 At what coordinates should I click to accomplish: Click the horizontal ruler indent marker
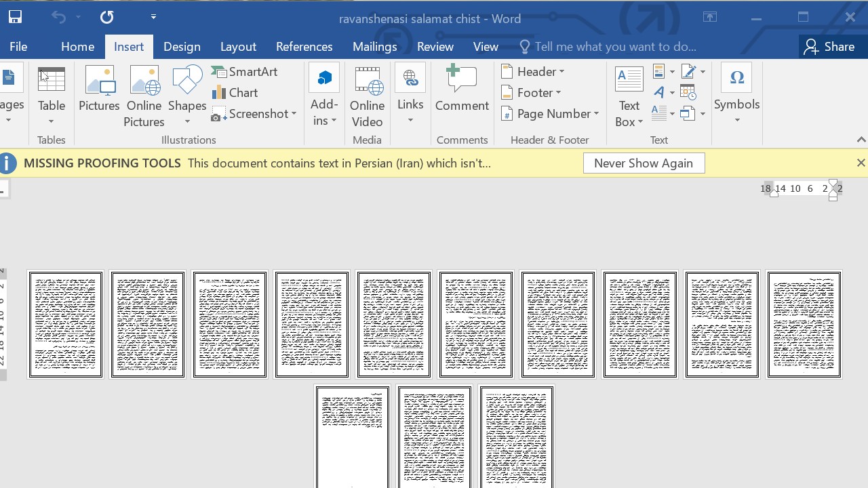pyautogui.click(x=833, y=189)
